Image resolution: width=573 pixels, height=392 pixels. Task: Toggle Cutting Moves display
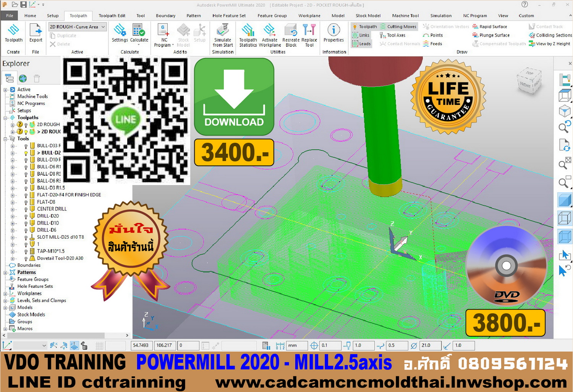click(x=398, y=27)
